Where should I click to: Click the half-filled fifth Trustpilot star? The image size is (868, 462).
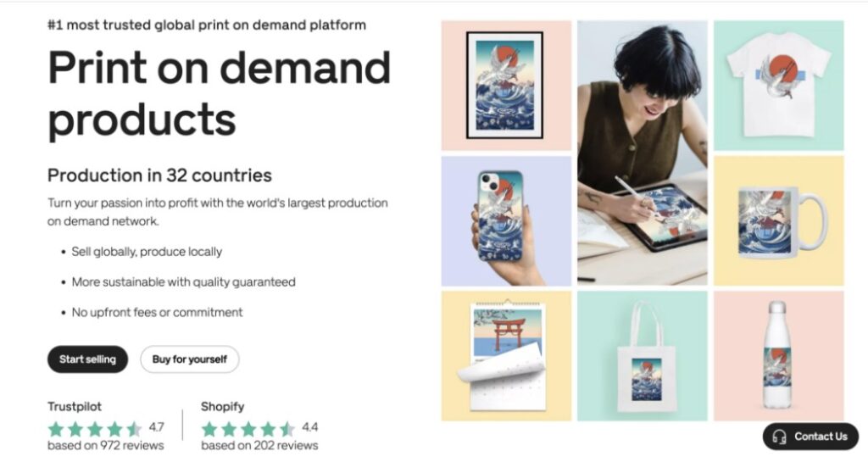(133, 429)
